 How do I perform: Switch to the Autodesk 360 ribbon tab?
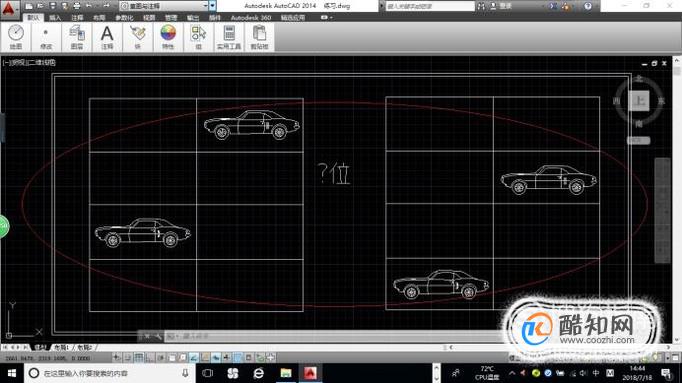point(251,17)
